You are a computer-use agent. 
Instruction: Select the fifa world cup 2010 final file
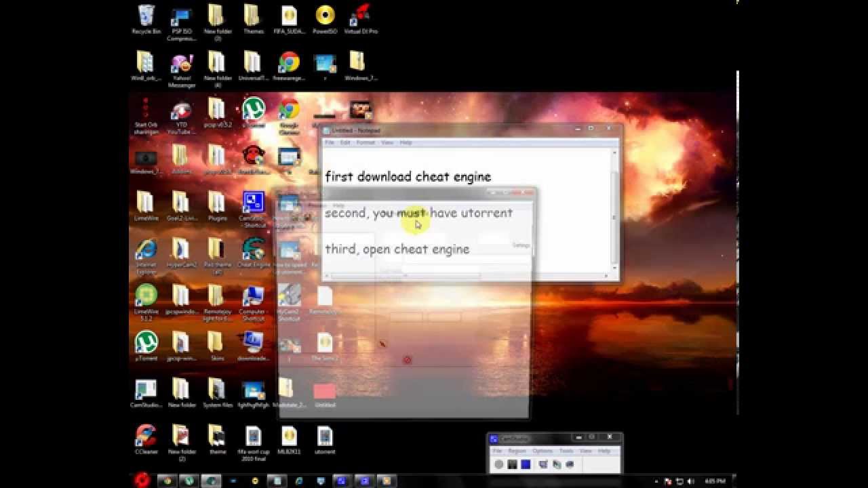click(253, 443)
